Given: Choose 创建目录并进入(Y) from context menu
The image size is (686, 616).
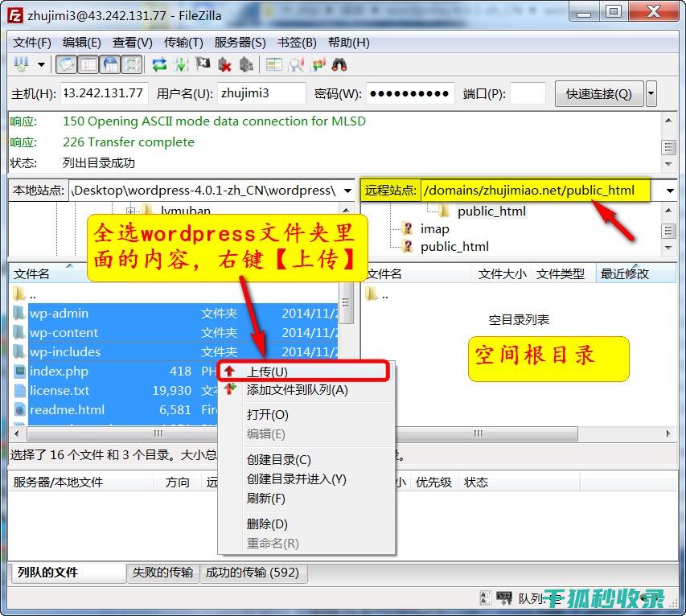Looking at the screenshot, I should pos(306,479).
